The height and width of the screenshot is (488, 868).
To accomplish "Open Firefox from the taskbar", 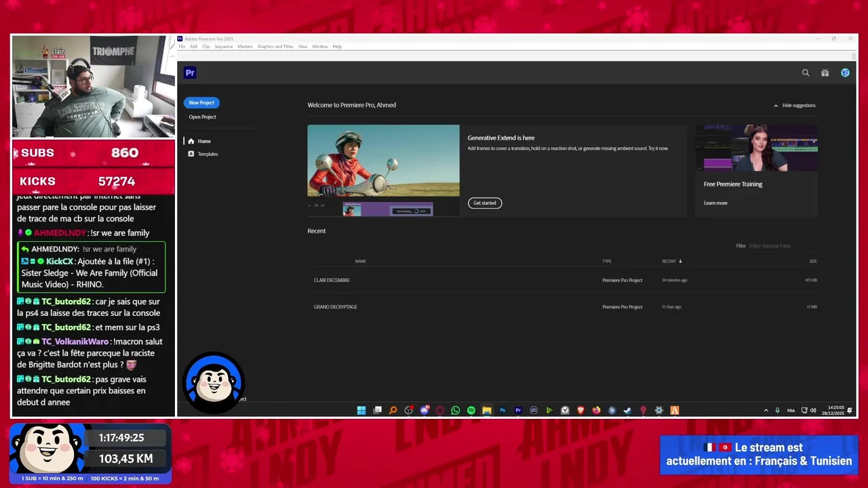I will pos(596,410).
